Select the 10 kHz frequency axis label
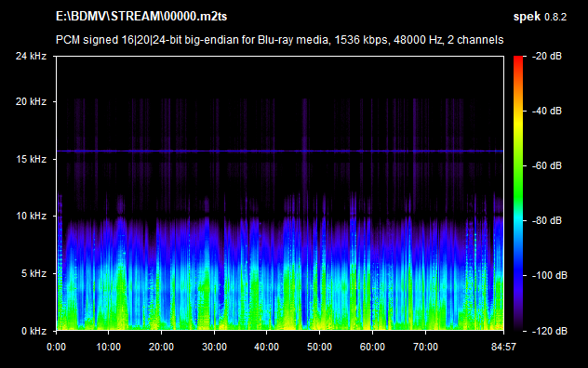This screenshot has width=588, height=368. pos(31,216)
